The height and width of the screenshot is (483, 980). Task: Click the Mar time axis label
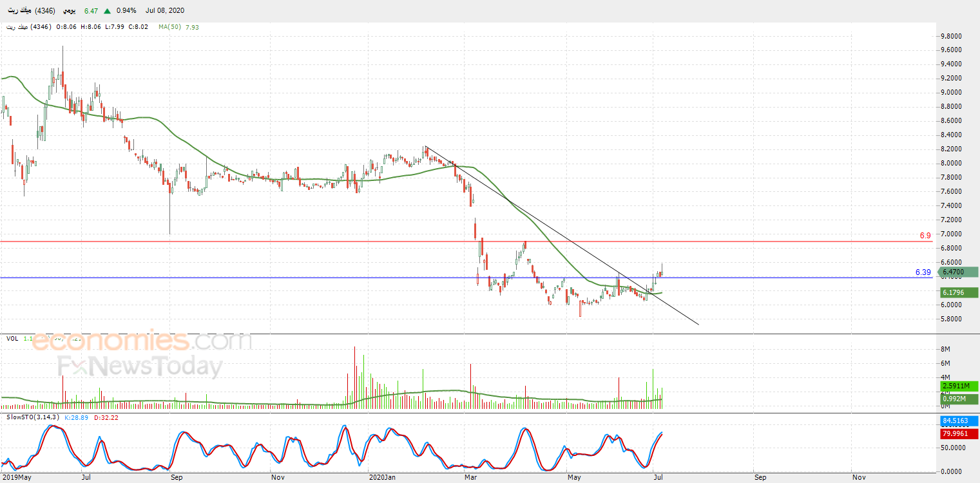(x=470, y=478)
